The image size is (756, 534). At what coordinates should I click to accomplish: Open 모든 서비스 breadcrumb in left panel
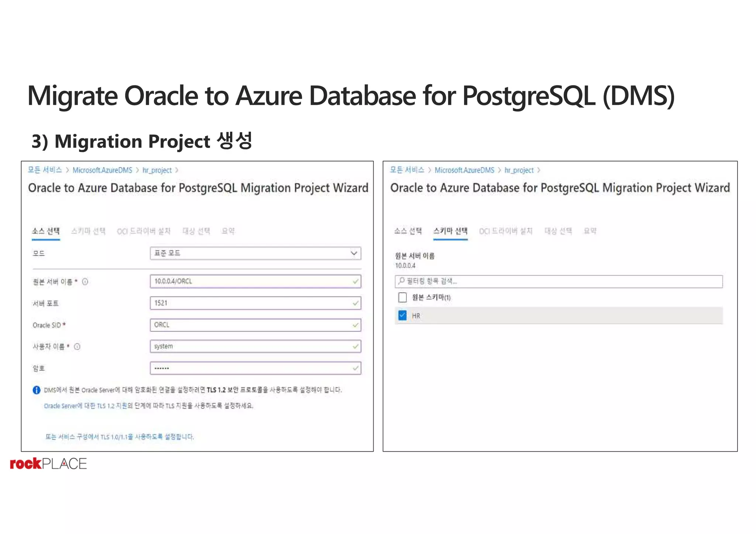tap(45, 170)
